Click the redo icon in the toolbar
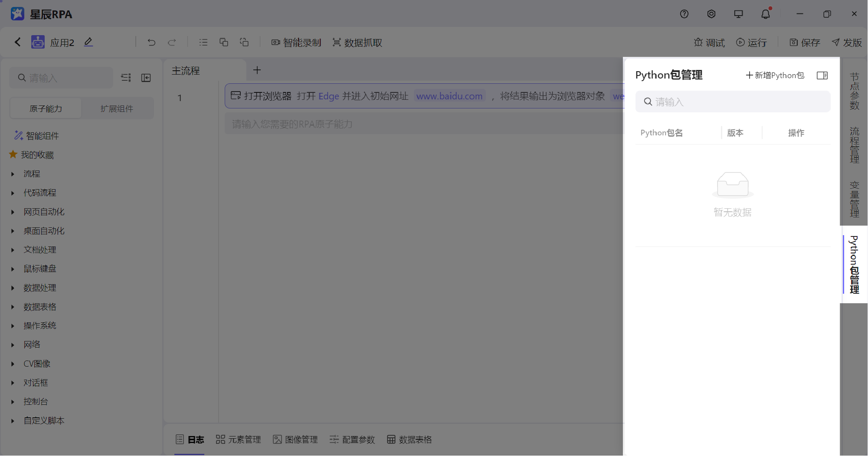Viewport: 868px width, 456px height. click(172, 42)
